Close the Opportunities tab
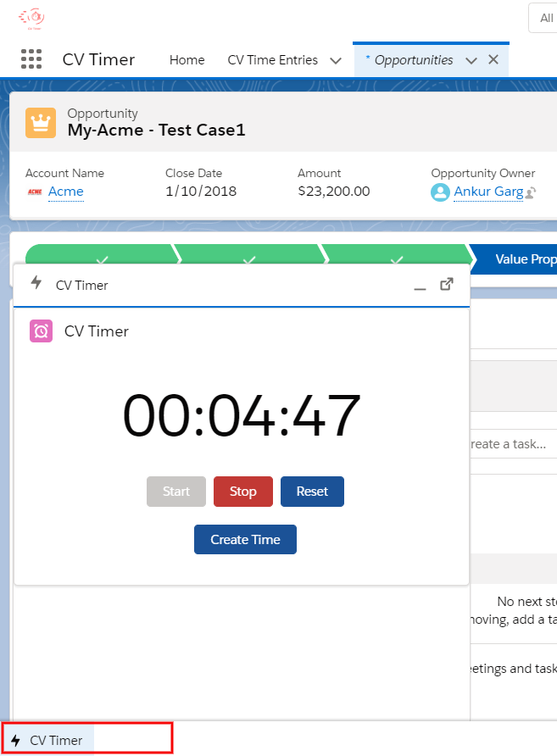This screenshot has height=756, width=557. [493, 60]
